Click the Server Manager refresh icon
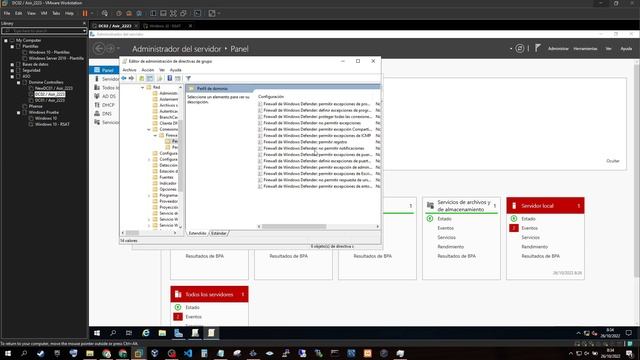Screen dimensions: 640x360 [x=520, y=48]
